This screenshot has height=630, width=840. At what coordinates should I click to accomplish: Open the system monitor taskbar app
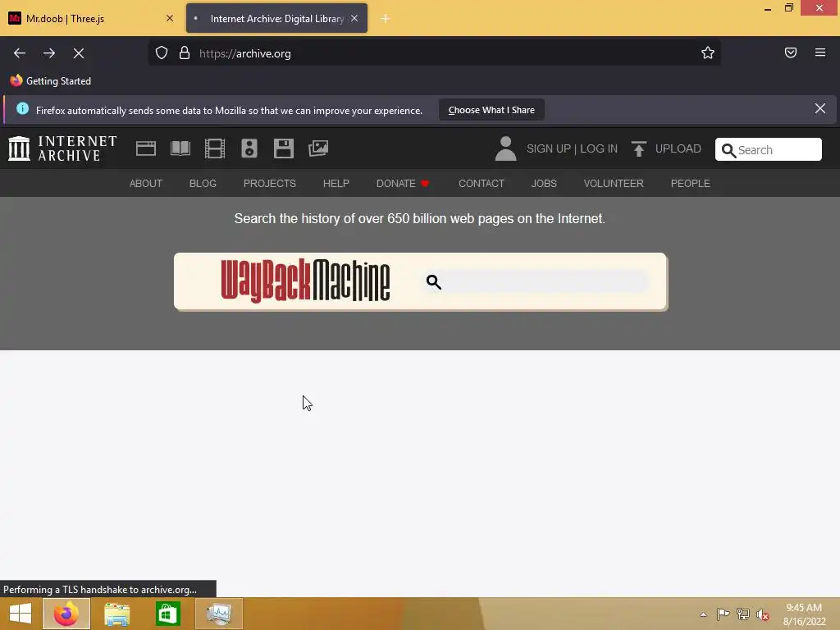[x=218, y=614]
